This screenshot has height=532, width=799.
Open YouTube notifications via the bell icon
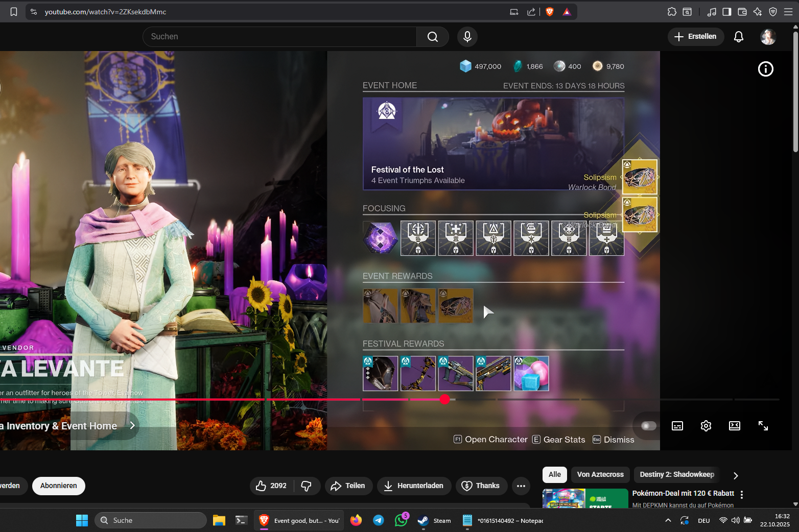coord(738,36)
